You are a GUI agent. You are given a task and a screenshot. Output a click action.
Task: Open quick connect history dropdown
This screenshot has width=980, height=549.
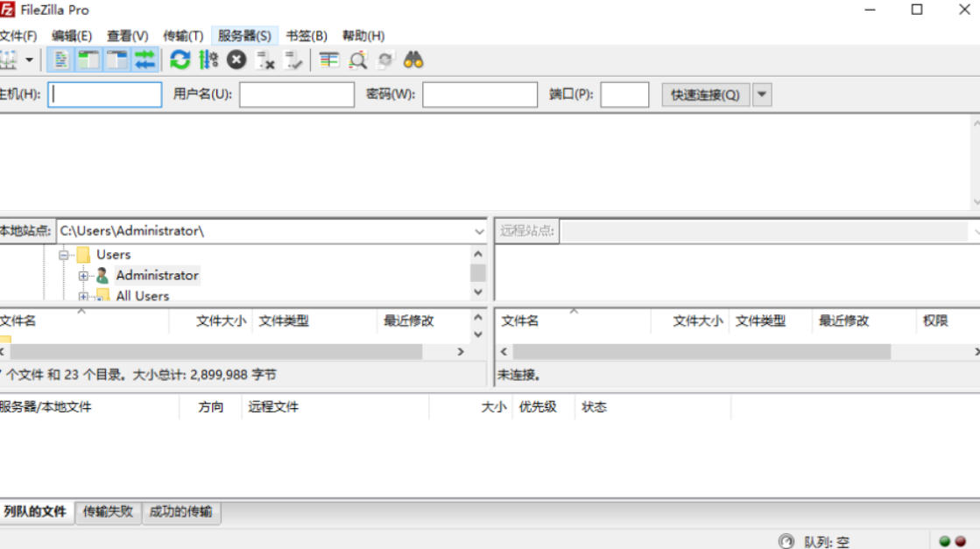pyautogui.click(x=762, y=95)
